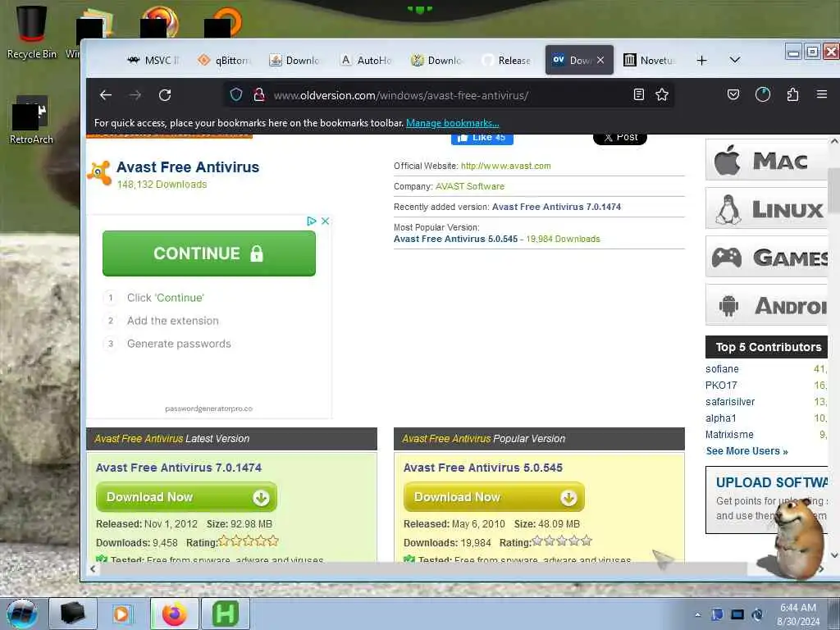
Task: Click the Avast Free Antivirus logo icon
Action: tap(99, 172)
